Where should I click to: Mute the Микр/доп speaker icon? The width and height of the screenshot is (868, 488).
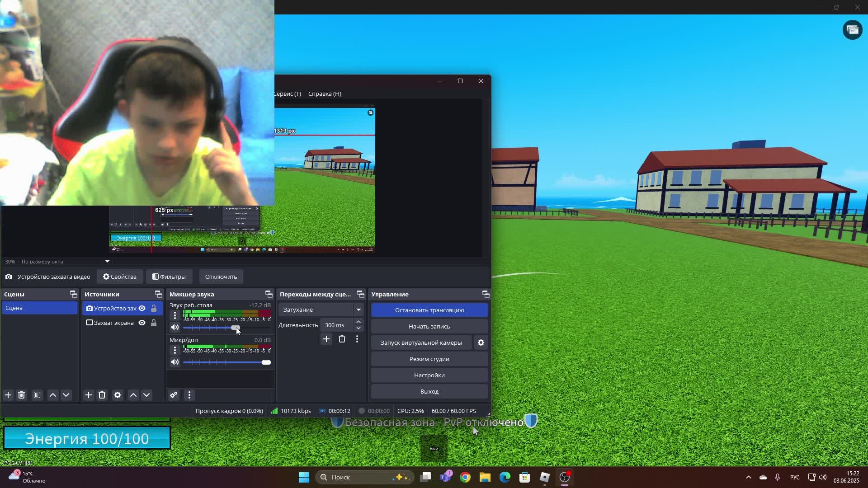click(175, 362)
